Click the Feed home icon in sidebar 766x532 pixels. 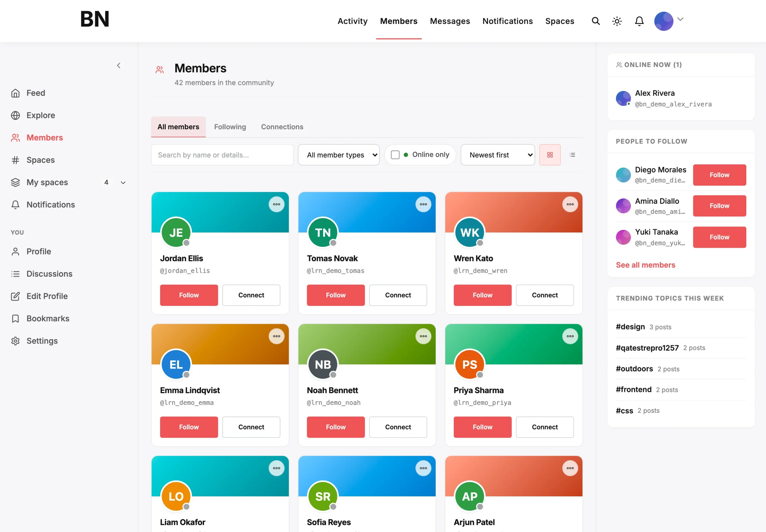click(x=15, y=93)
